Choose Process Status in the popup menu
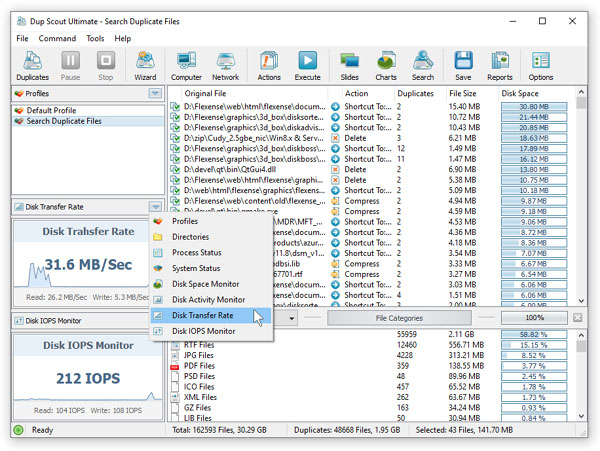 211,252
